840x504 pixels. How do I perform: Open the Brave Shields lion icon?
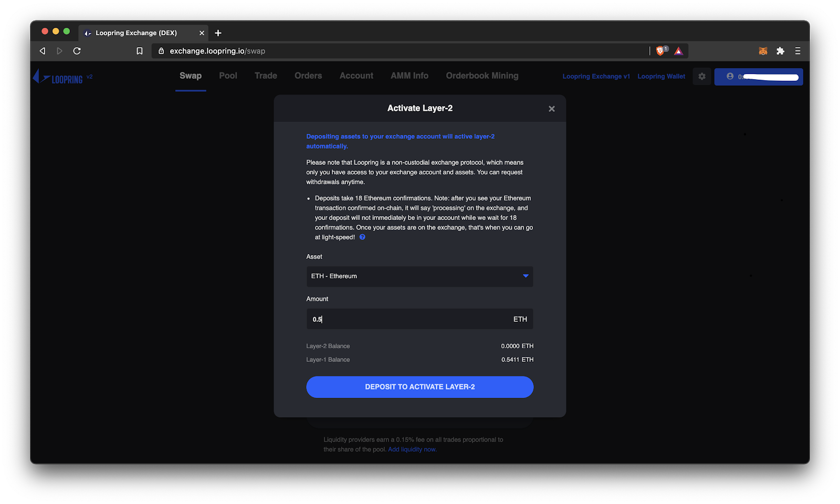(661, 50)
